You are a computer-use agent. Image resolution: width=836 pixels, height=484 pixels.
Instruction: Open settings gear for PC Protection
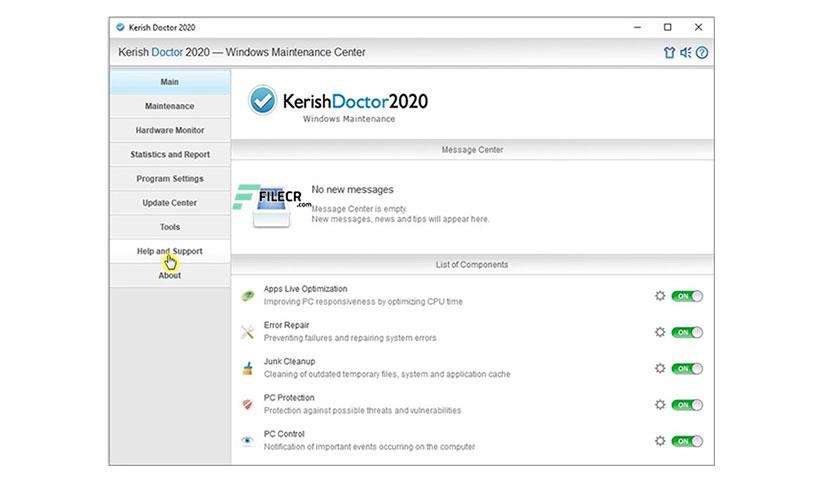[660, 405]
